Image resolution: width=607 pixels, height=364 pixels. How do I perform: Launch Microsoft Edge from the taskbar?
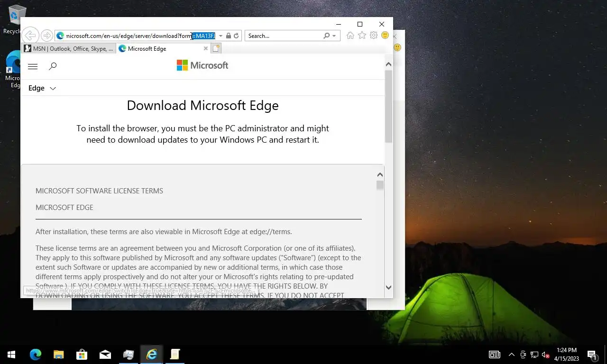35,355
